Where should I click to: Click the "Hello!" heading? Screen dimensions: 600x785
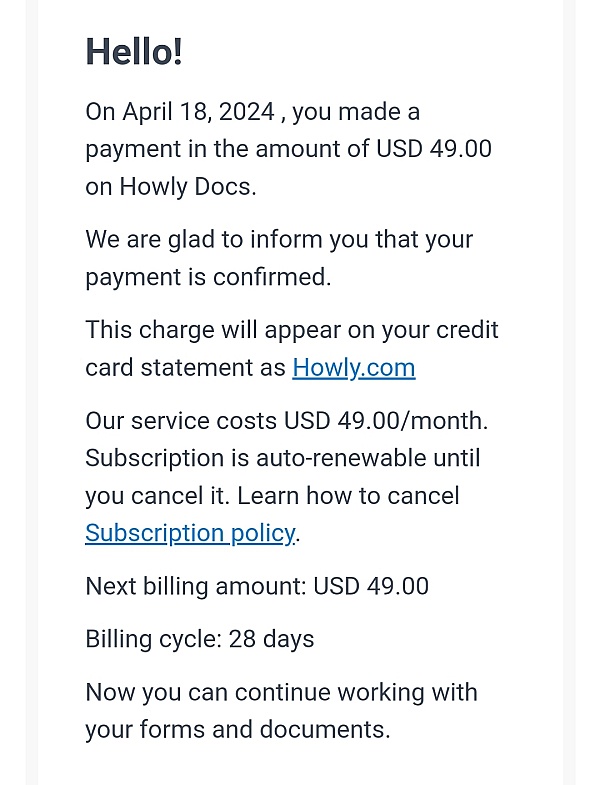(134, 52)
